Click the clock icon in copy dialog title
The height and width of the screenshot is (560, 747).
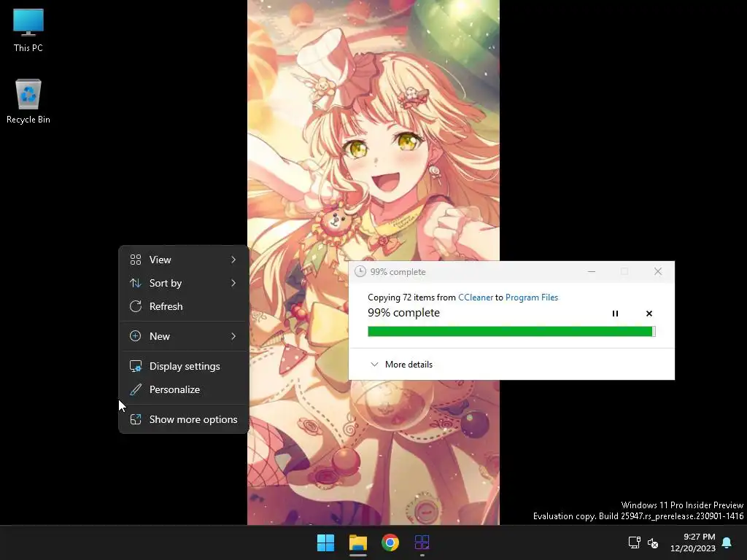[360, 271]
